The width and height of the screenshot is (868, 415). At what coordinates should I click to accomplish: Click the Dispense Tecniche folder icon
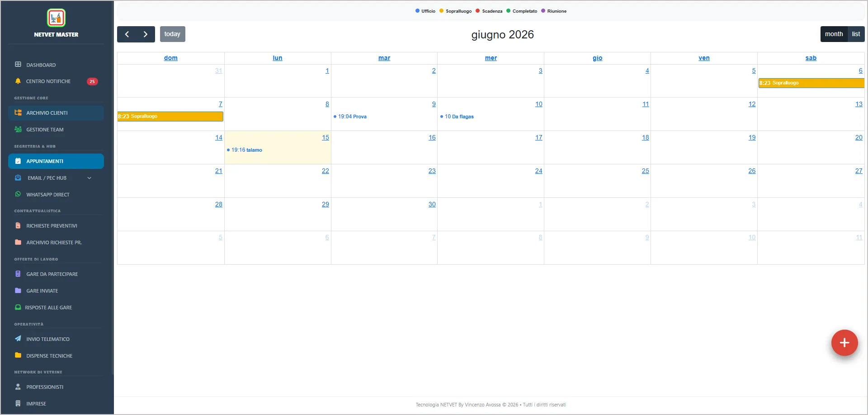click(x=18, y=355)
